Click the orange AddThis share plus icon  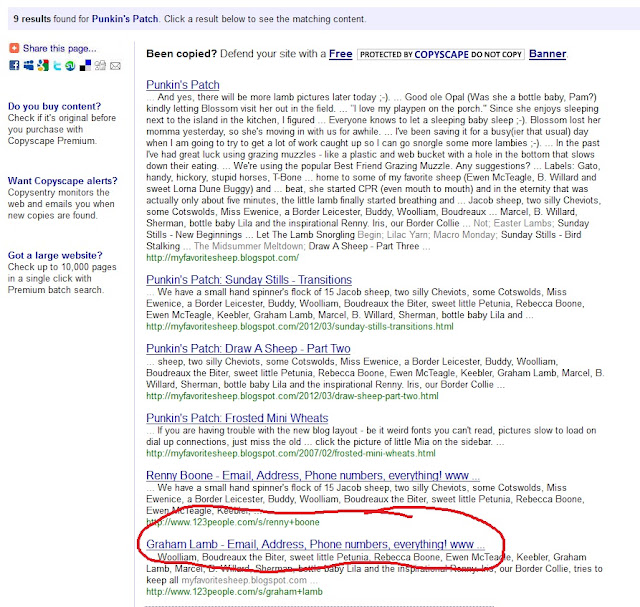[14, 48]
